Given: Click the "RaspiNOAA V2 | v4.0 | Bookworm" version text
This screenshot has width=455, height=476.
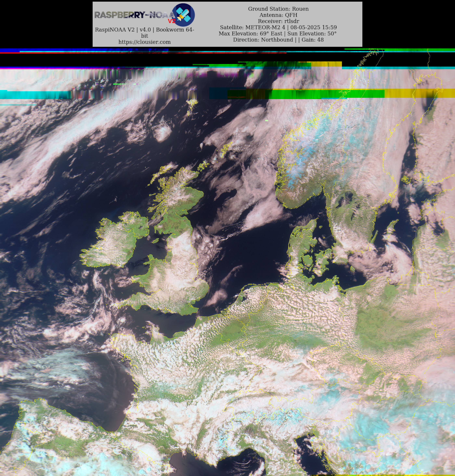Looking at the screenshot, I should pyautogui.click(x=145, y=33).
